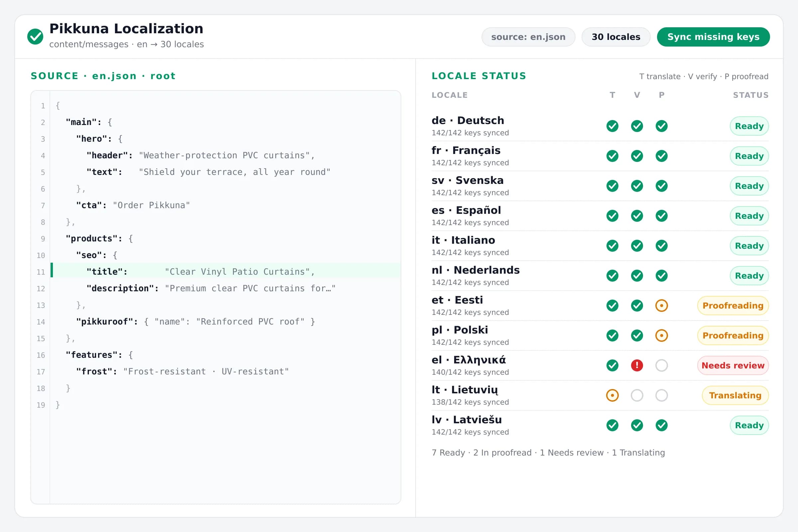This screenshot has height=532, width=798.
Task: Click the 30 locales pill
Action: (x=616, y=37)
